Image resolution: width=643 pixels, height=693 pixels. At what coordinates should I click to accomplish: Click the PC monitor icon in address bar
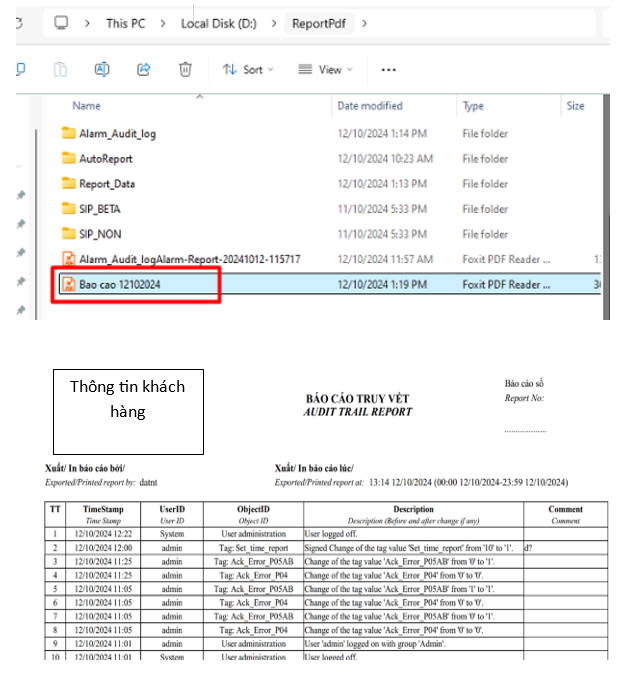[62, 23]
